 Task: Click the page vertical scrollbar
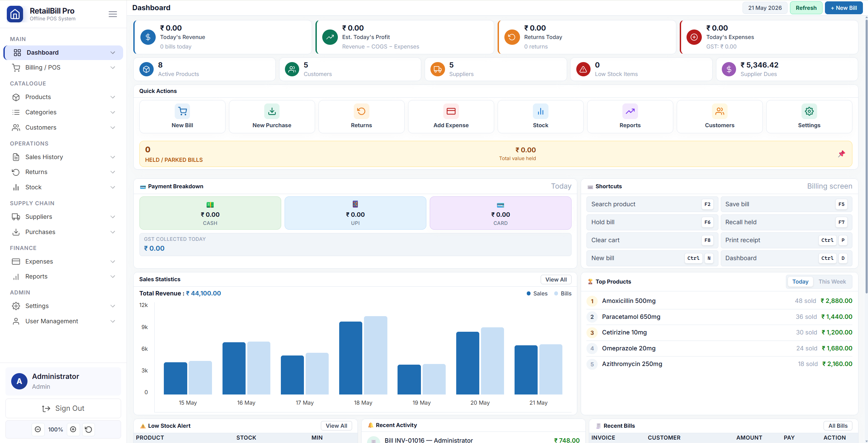click(866, 156)
